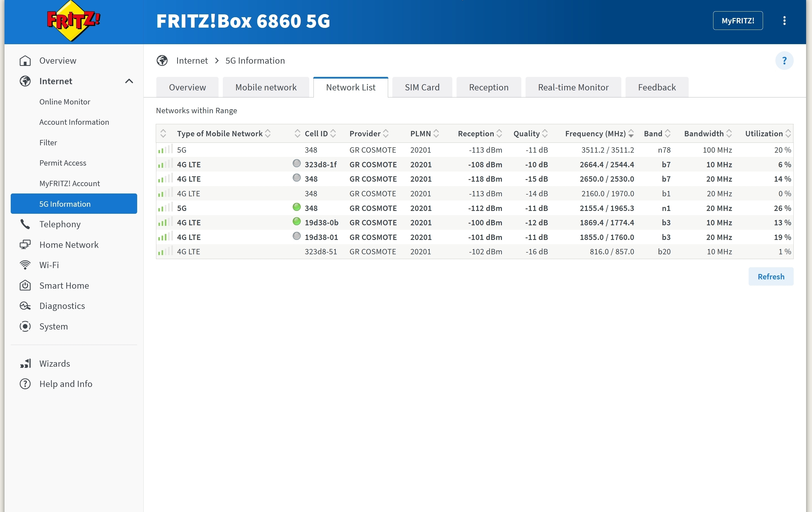Open the Feedback tab
812x512 pixels.
tap(657, 87)
